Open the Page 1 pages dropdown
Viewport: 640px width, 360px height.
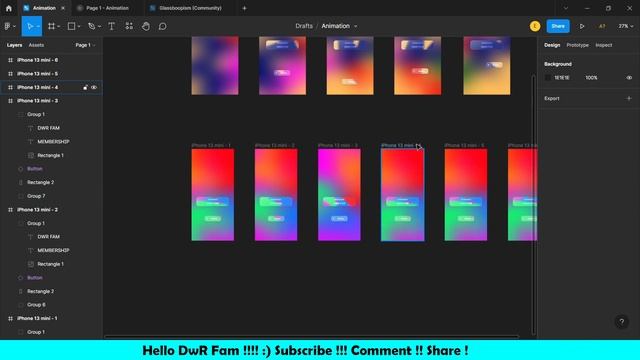pos(85,45)
